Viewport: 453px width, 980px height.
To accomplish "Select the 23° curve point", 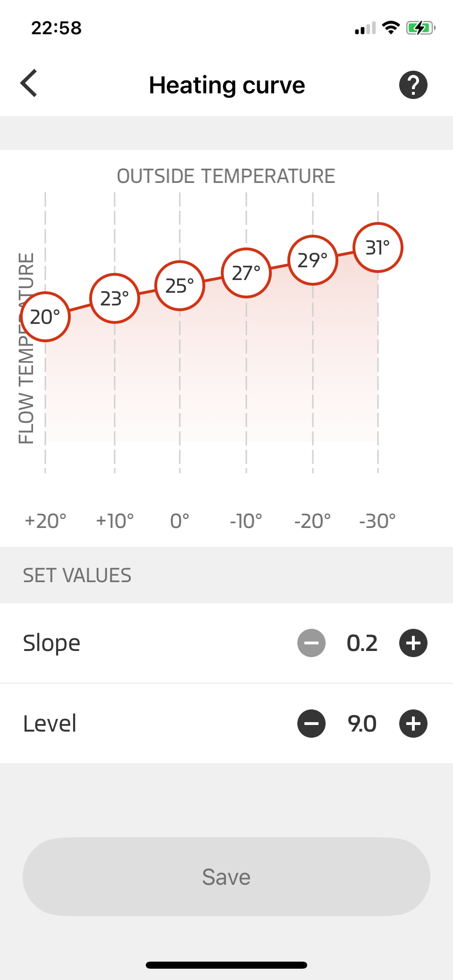I will [x=115, y=298].
